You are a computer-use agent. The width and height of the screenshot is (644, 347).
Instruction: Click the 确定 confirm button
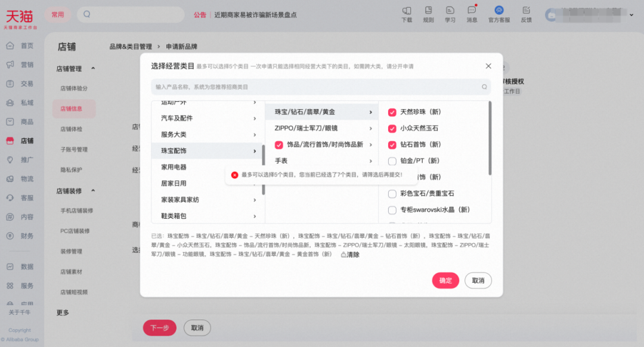445,280
